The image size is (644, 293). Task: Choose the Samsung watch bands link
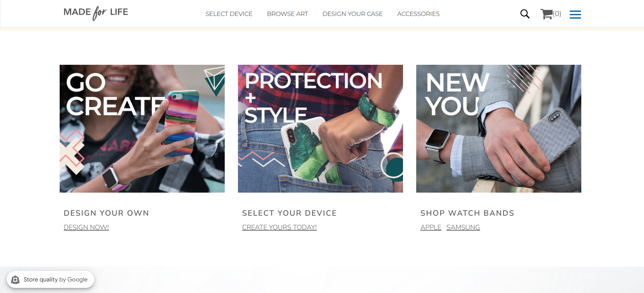pos(463,227)
